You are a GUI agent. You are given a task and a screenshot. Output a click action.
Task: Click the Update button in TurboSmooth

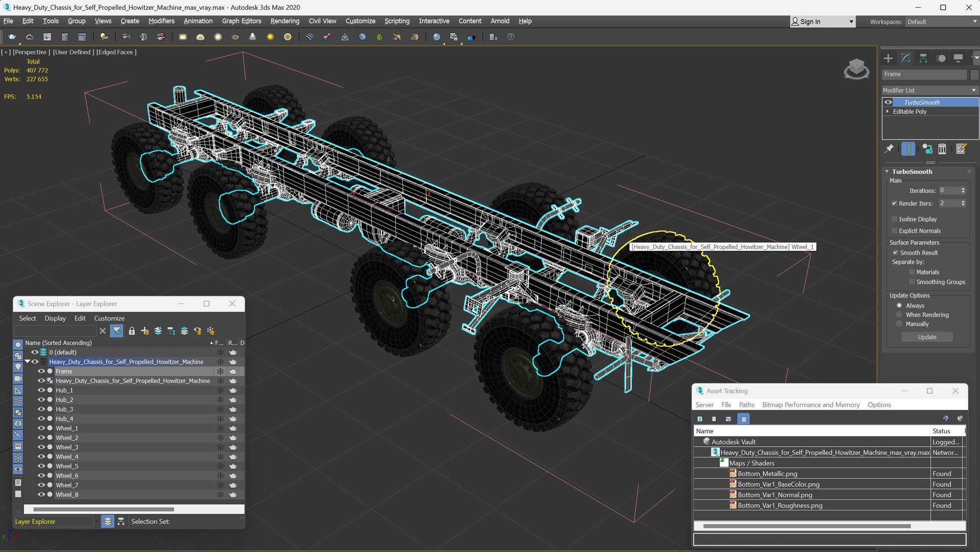tap(927, 337)
